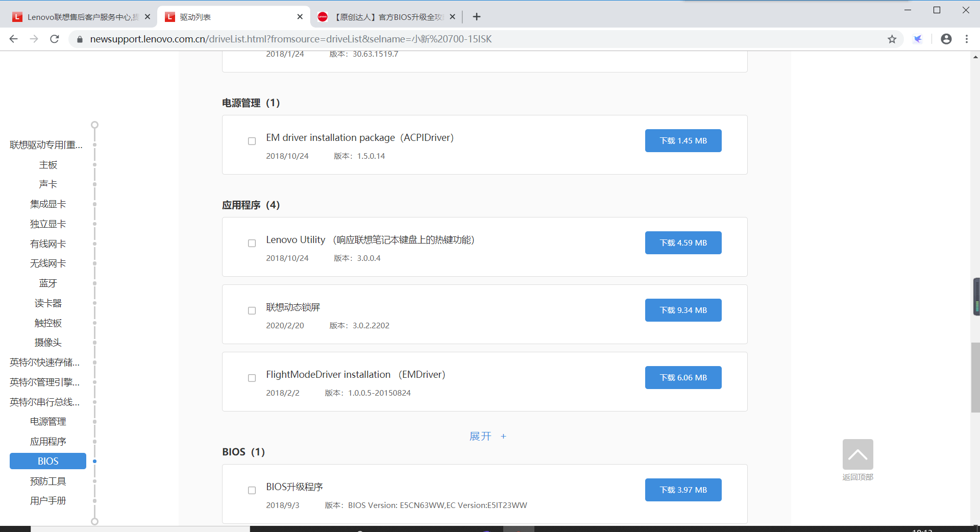
Task: Jump to 声卡 sidebar section
Action: point(48,184)
